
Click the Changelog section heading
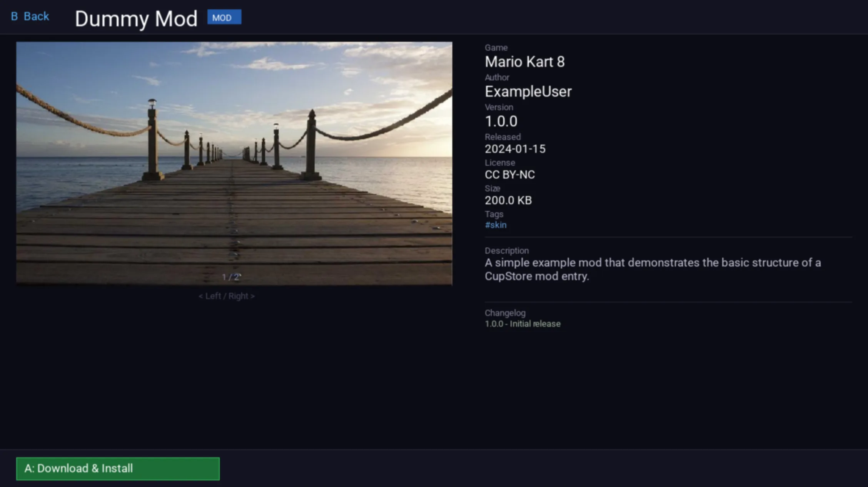coord(505,313)
